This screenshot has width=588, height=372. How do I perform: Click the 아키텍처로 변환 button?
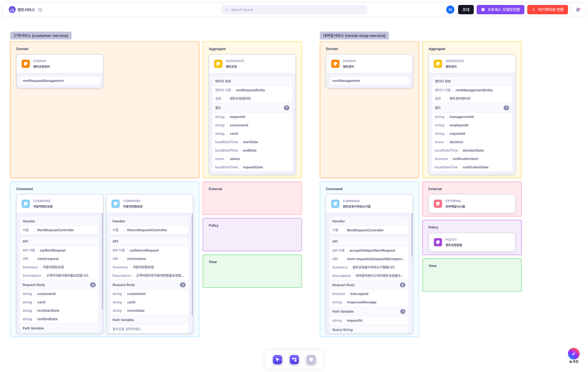547,10
